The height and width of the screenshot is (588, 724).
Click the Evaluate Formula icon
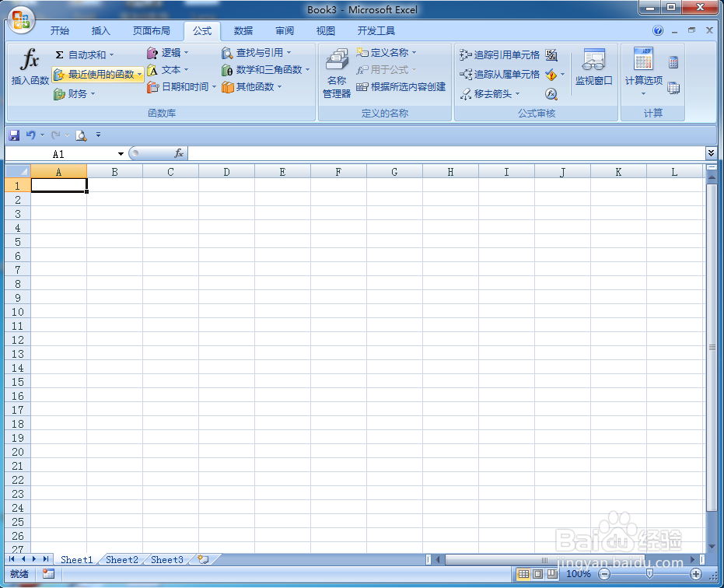pyautogui.click(x=551, y=94)
